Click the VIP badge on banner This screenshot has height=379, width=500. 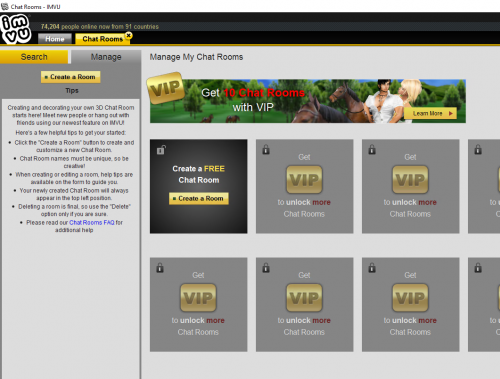click(166, 88)
